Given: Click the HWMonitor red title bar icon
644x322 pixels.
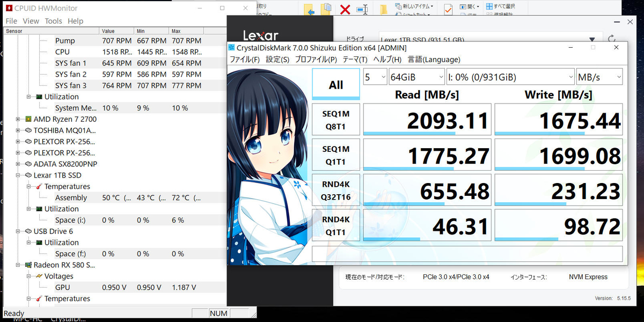Looking at the screenshot, I should (x=9, y=9).
